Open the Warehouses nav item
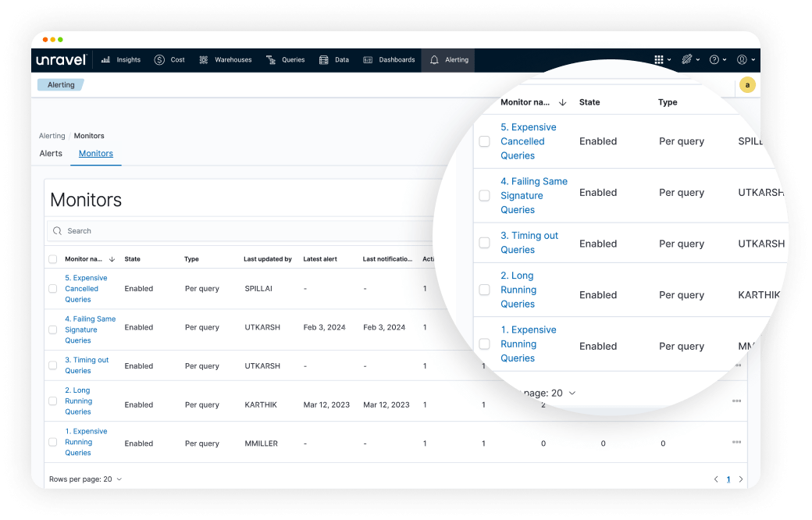The image size is (812, 520). 226,60
